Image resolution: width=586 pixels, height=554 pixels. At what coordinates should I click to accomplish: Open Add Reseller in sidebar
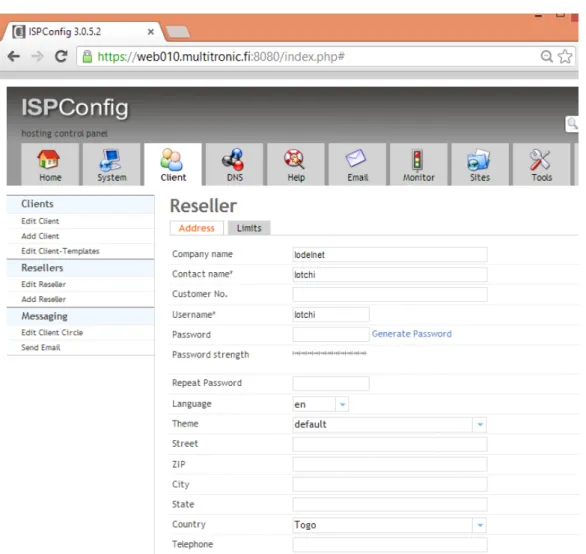click(44, 299)
